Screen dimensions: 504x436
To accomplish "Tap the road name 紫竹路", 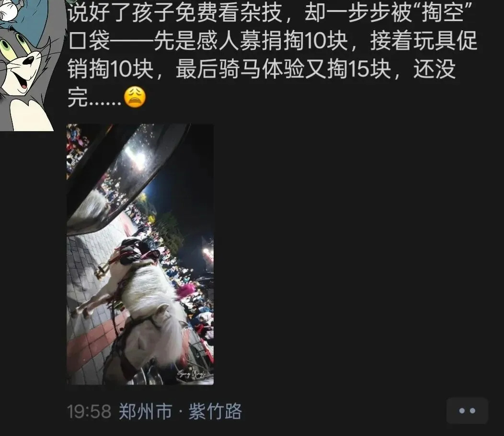I will coord(215,411).
